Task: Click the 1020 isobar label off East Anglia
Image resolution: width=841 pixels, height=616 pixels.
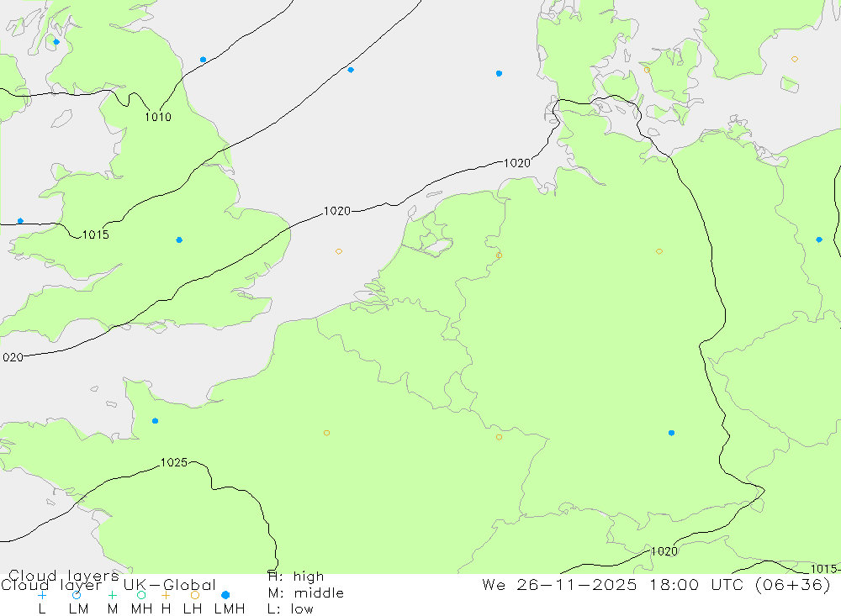Action: pos(337,211)
